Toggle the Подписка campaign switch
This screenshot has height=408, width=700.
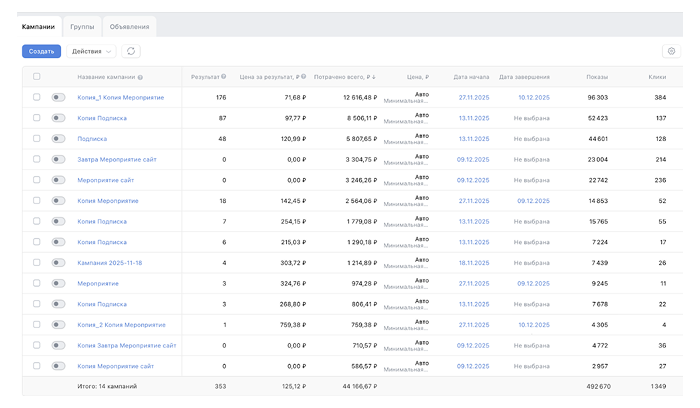[58, 139]
